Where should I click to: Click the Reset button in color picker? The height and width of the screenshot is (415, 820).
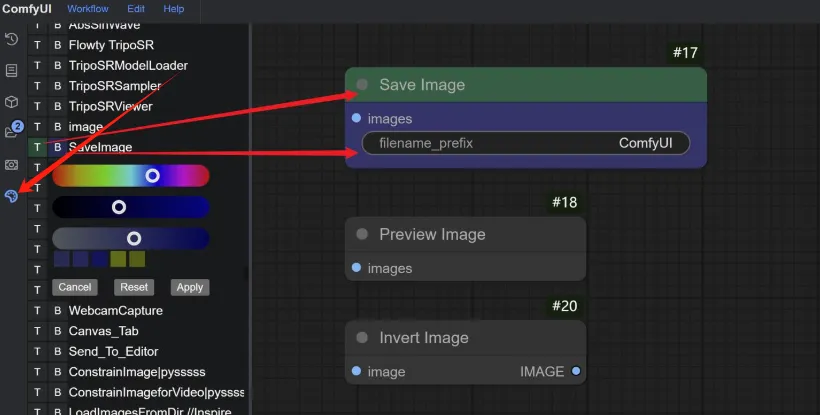click(134, 287)
